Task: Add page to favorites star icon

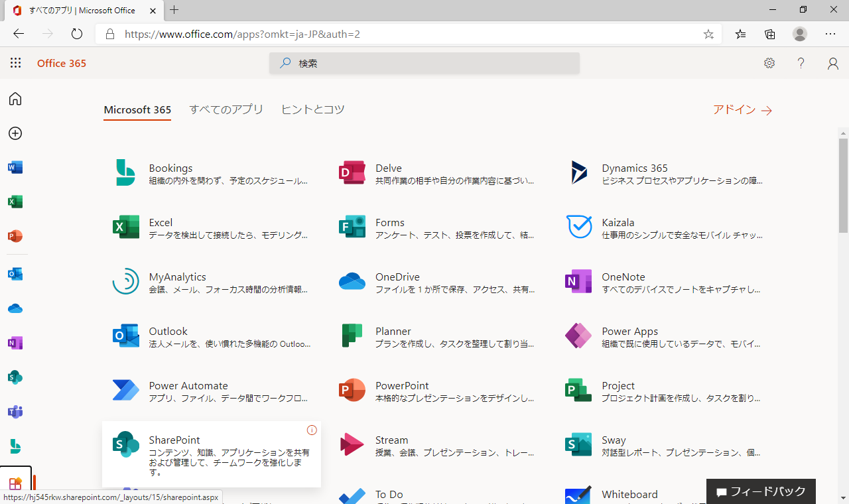Action: click(x=708, y=34)
